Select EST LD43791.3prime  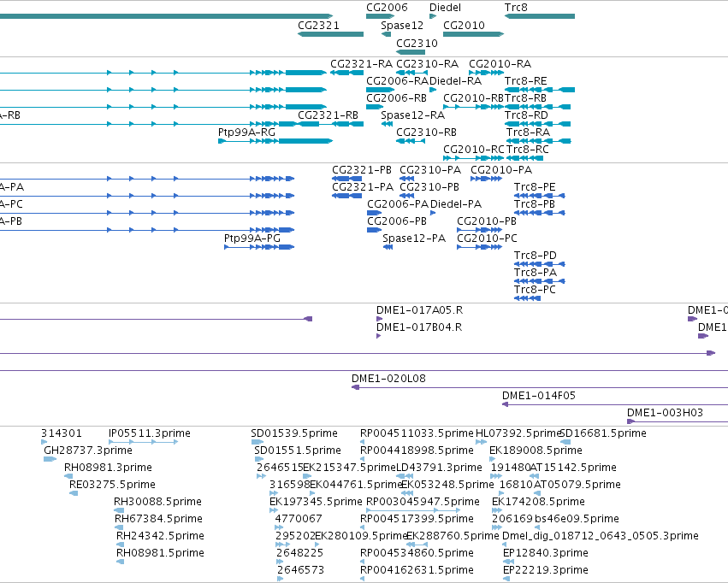[x=405, y=476]
